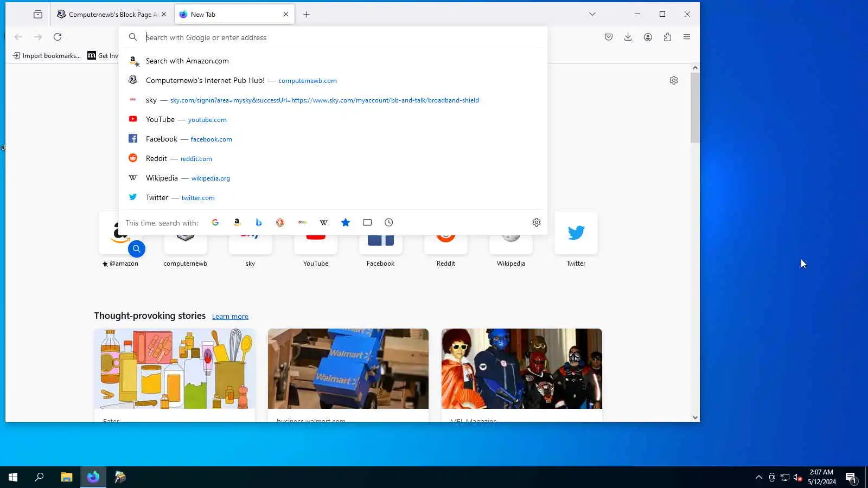Choose the Reddit suggestion row
The height and width of the screenshot is (488, 868).
coord(332,158)
